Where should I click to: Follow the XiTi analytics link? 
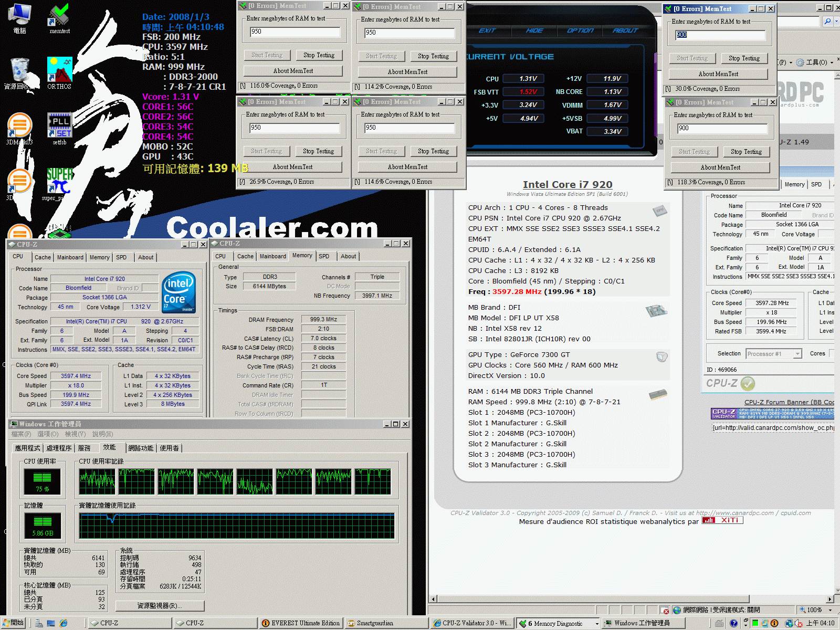[x=722, y=520]
